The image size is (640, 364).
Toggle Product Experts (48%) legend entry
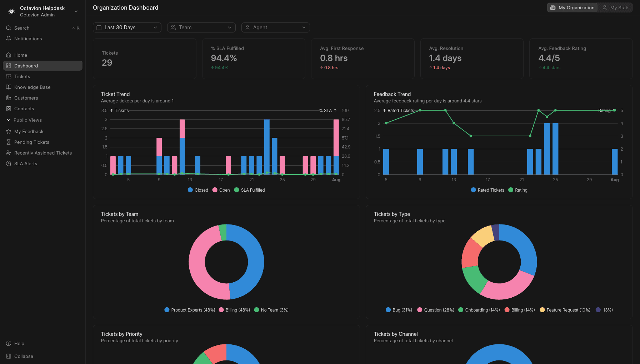point(190,310)
